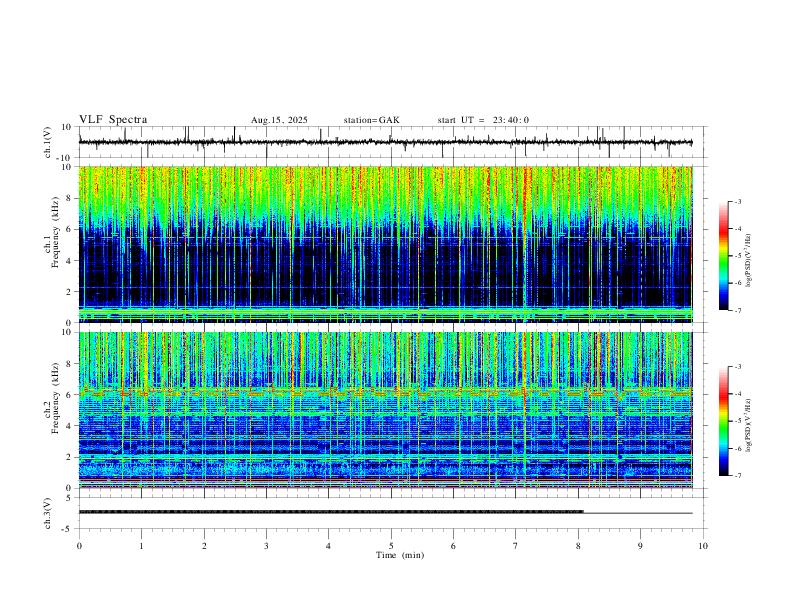
Task: Click the date 'Aug.15, 2025'
Action: [x=279, y=120]
